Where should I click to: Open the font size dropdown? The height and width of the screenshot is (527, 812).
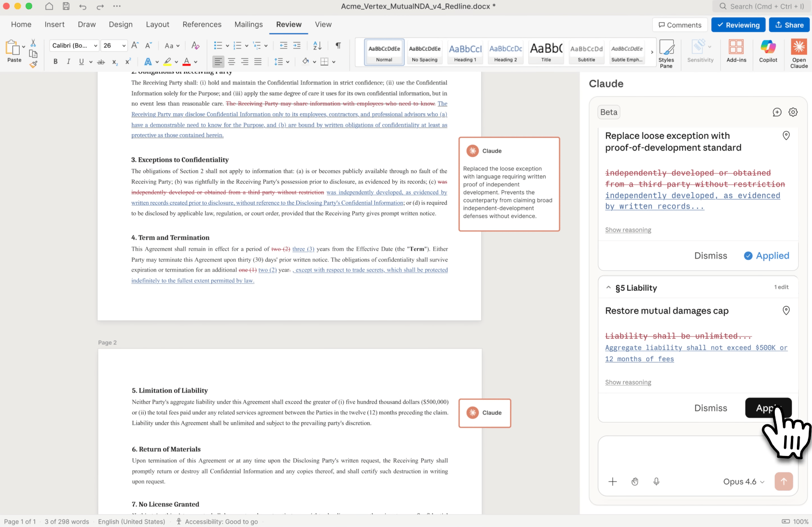(122, 45)
